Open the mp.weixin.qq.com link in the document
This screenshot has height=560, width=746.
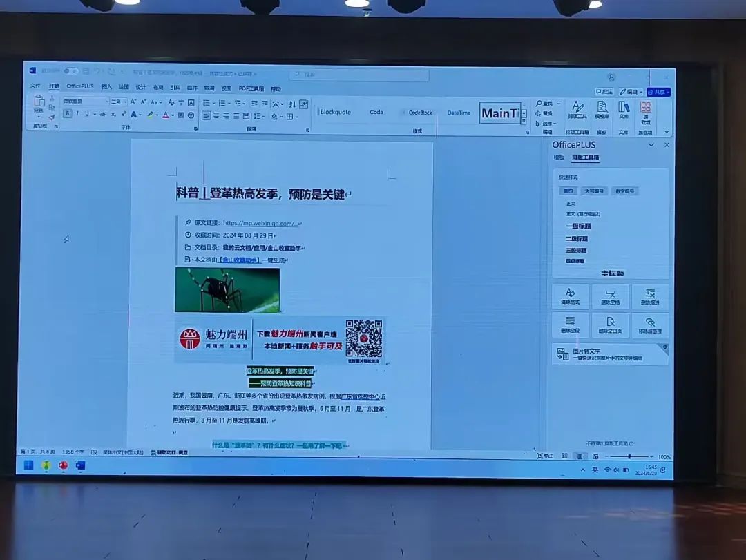coord(260,223)
